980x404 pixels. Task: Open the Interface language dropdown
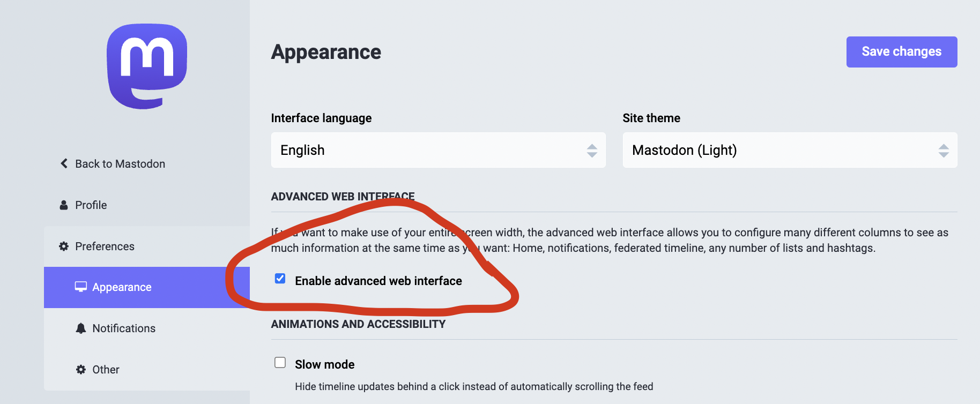[x=429, y=150]
